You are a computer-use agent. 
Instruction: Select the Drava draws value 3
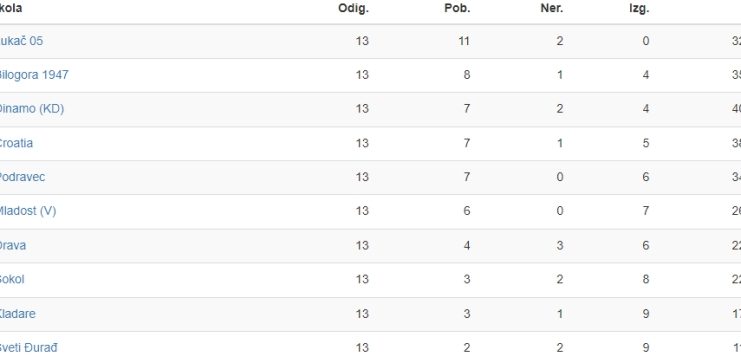tap(560, 245)
